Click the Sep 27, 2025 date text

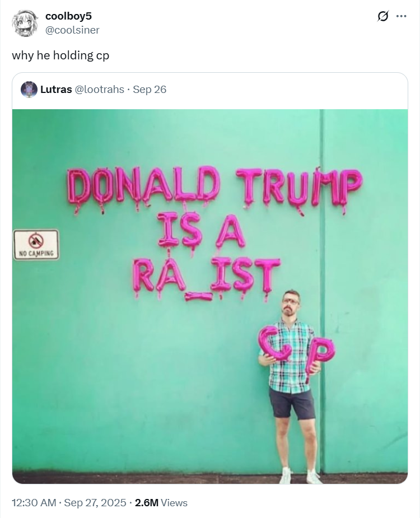click(95, 502)
